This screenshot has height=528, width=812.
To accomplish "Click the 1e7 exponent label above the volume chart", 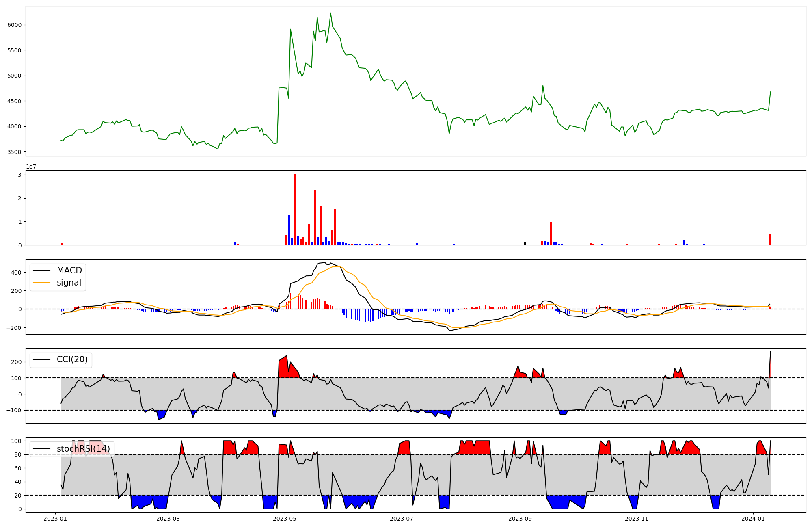I will tap(31, 167).
